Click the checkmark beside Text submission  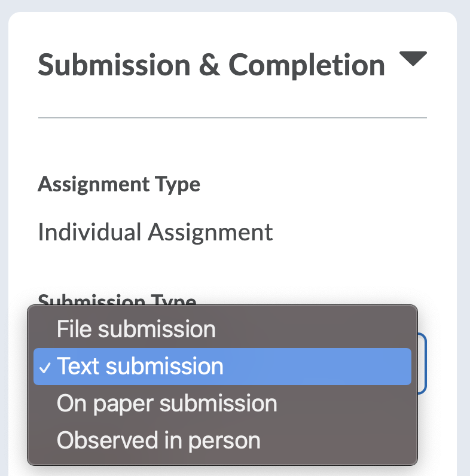click(46, 367)
